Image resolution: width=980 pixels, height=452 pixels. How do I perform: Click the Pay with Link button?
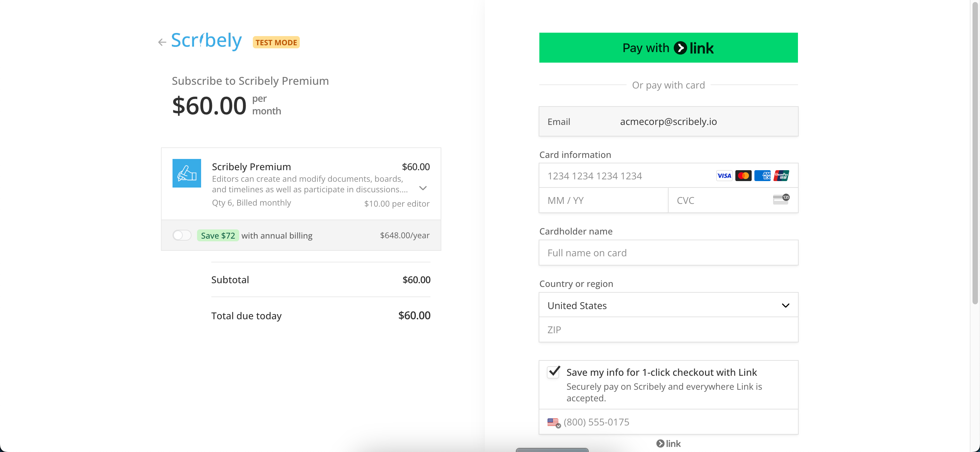point(668,48)
